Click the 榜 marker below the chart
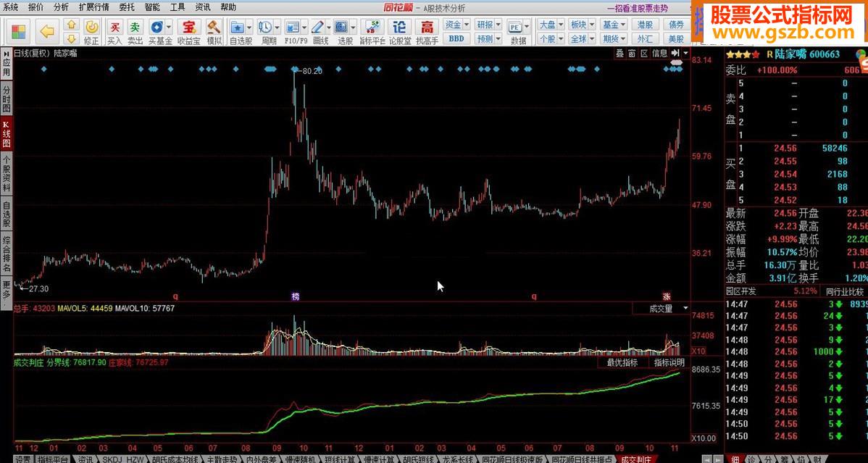 [x=296, y=297]
